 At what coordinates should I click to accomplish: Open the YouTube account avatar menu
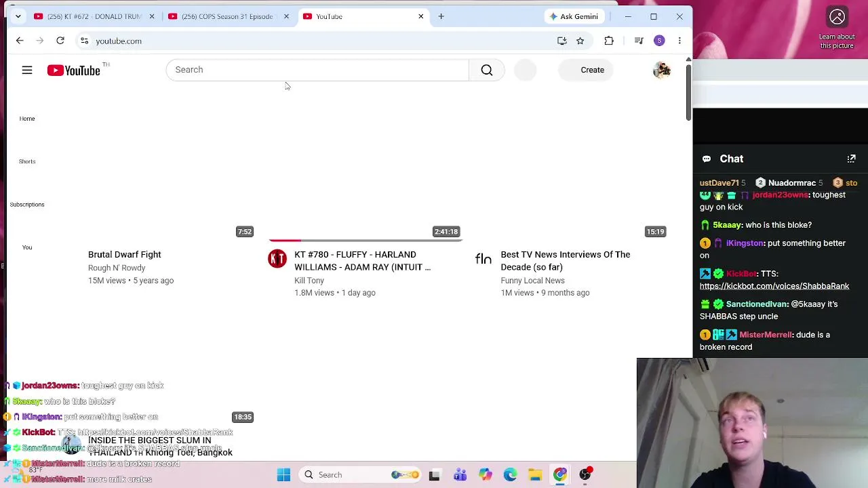click(661, 70)
